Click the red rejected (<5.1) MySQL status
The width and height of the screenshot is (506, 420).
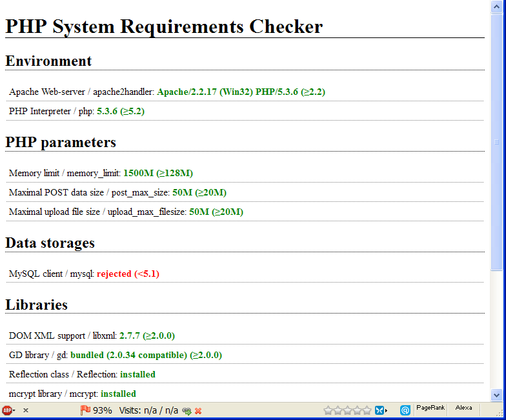pyautogui.click(x=128, y=274)
